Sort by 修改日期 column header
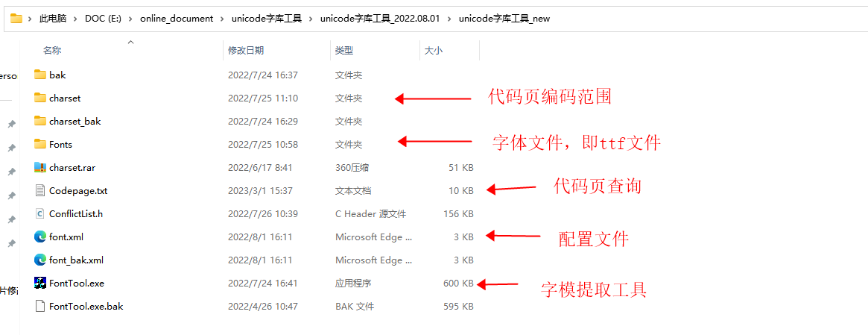 246,51
